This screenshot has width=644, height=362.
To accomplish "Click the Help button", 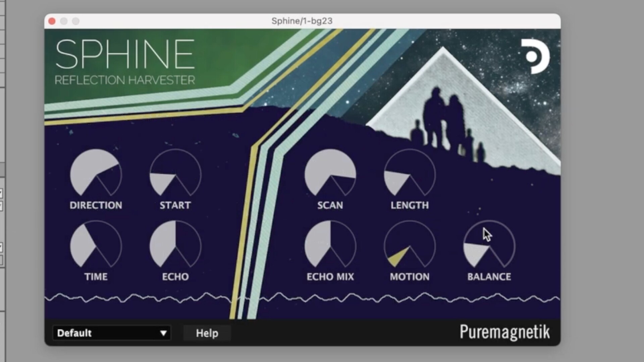I will 207,333.
